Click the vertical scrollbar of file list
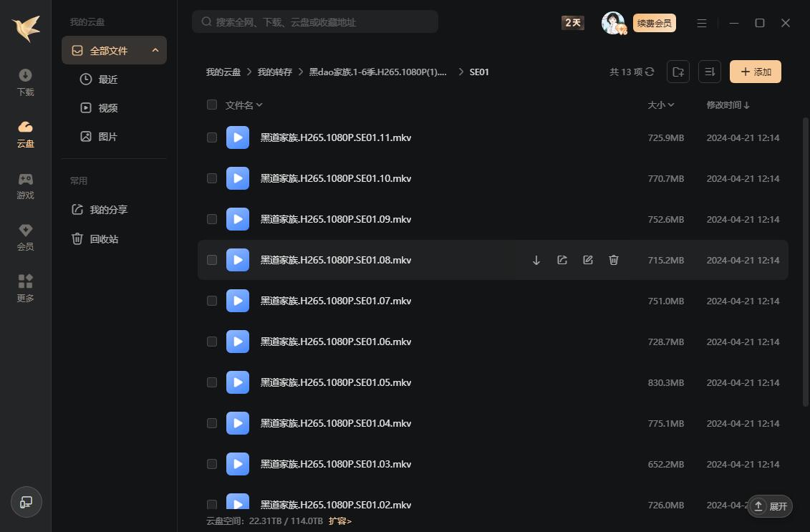810x532 pixels. tap(805, 258)
